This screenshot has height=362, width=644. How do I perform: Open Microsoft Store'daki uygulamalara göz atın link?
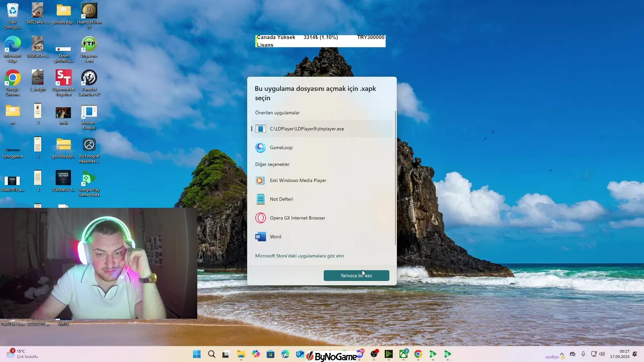pyautogui.click(x=299, y=256)
